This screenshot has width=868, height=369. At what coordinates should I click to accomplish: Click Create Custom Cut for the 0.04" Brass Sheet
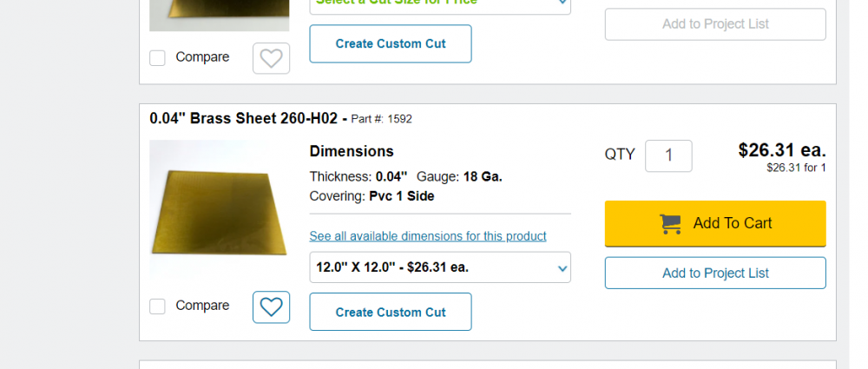click(x=391, y=312)
